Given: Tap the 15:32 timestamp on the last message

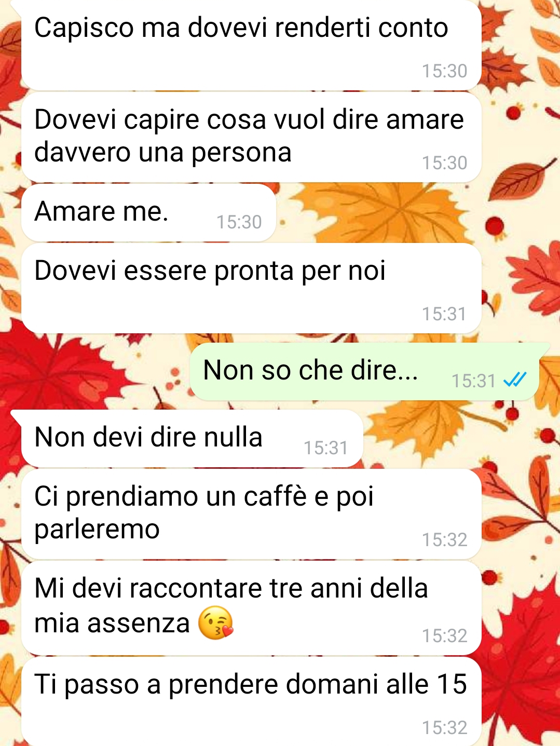Looking at the screenshot, I should coord(444,728).
